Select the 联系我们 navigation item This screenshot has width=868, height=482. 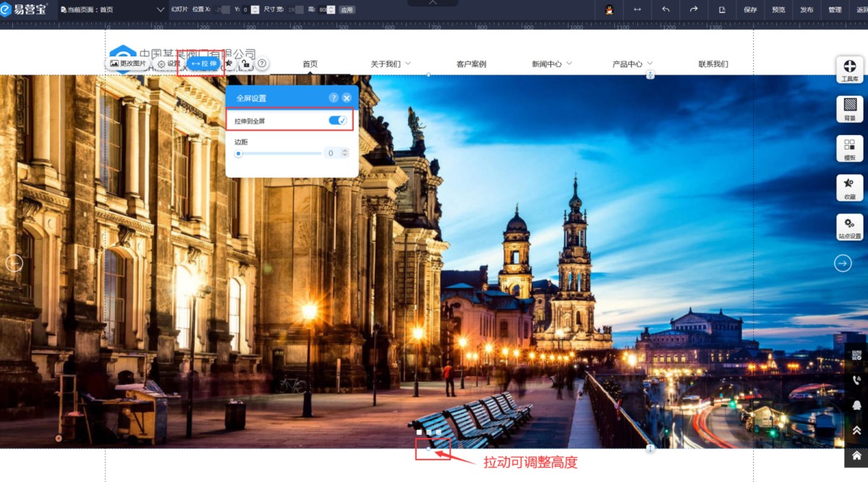[712, 64]
